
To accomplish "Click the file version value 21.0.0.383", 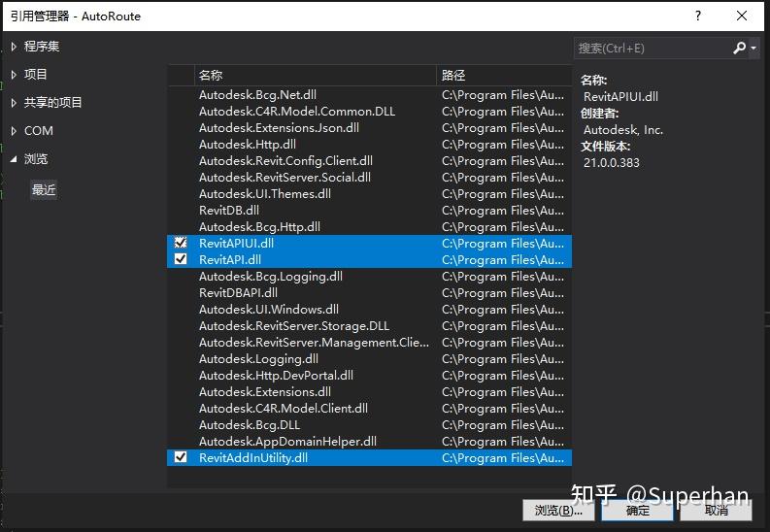I will pos(612,163).
